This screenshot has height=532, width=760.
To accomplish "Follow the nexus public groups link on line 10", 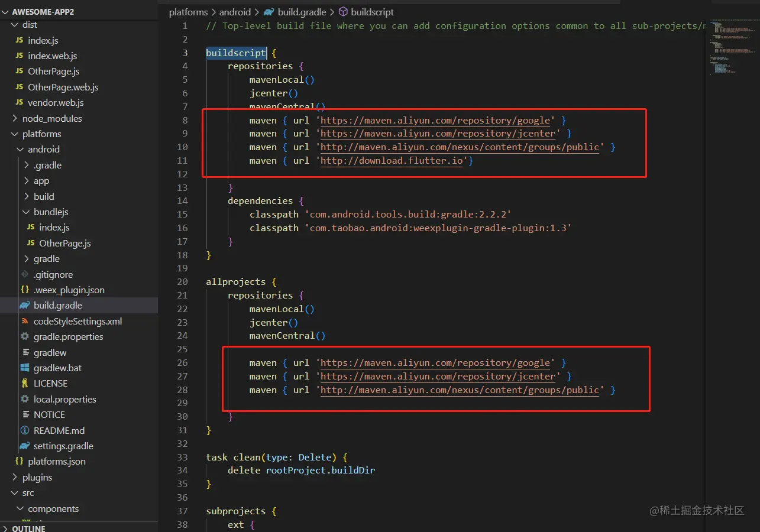I will 460,147.
